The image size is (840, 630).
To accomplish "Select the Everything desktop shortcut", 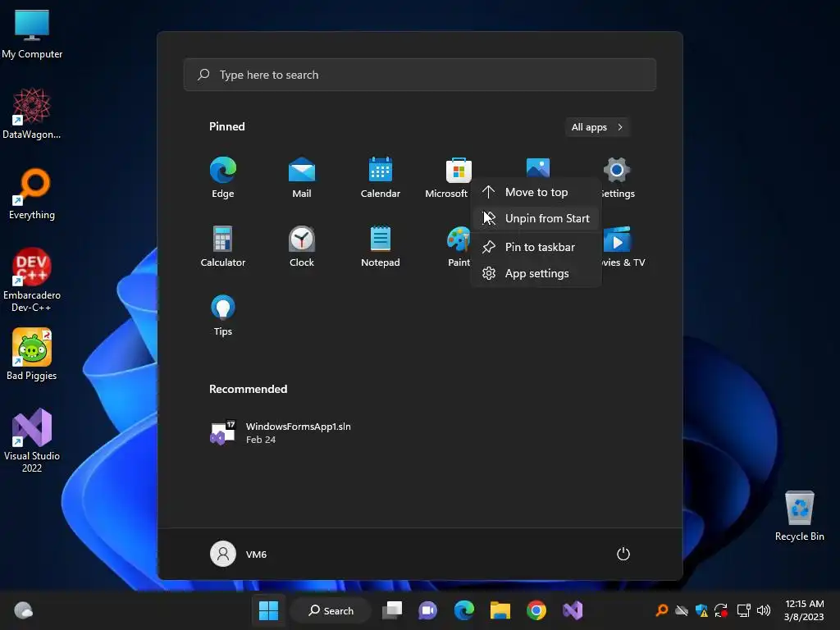I will [x=32, y=194].
